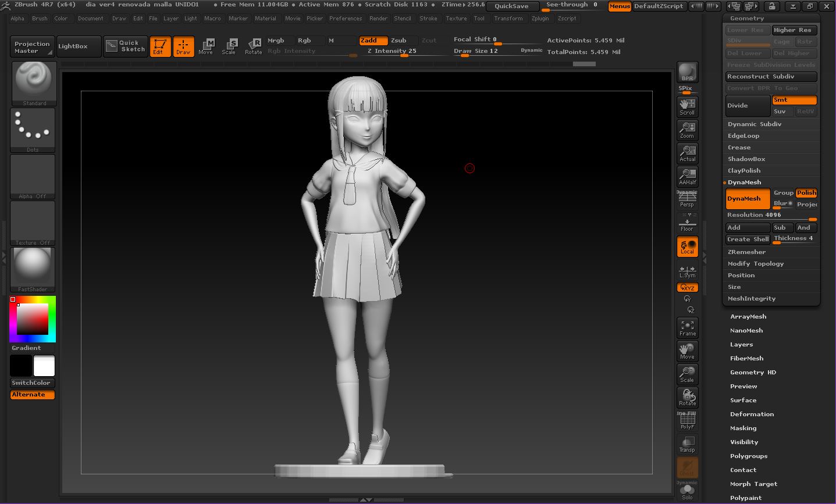Open the Document menu
The height and width of the screenshot is (504, 836).
point(91,19)
